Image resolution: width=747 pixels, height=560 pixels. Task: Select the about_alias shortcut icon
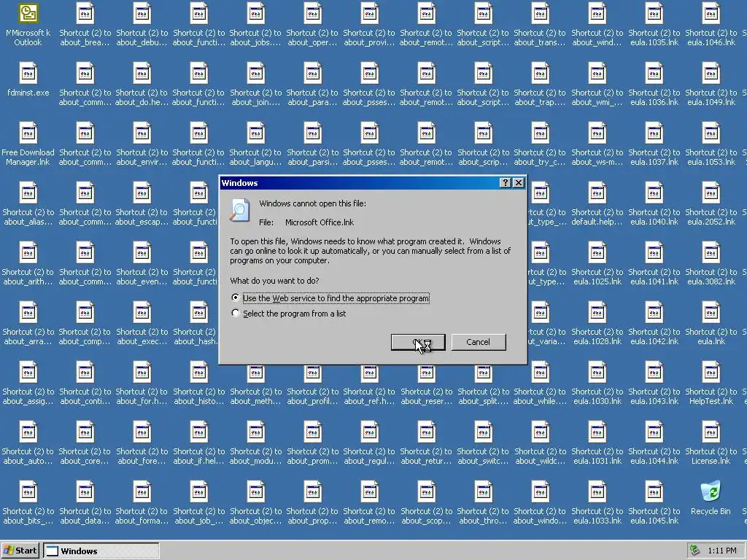pyautogui.click(x=28, y=192)
